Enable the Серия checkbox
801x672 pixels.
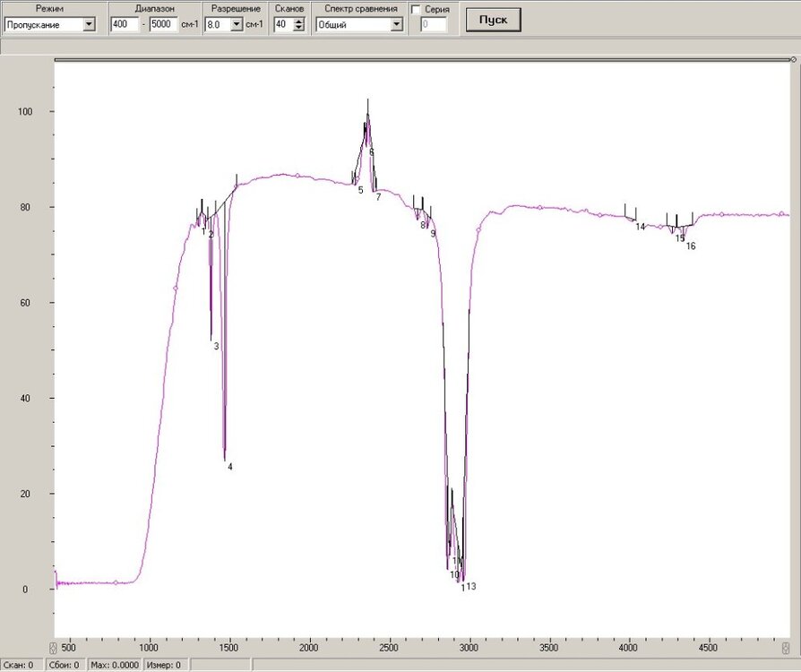(x=416, y=9)
